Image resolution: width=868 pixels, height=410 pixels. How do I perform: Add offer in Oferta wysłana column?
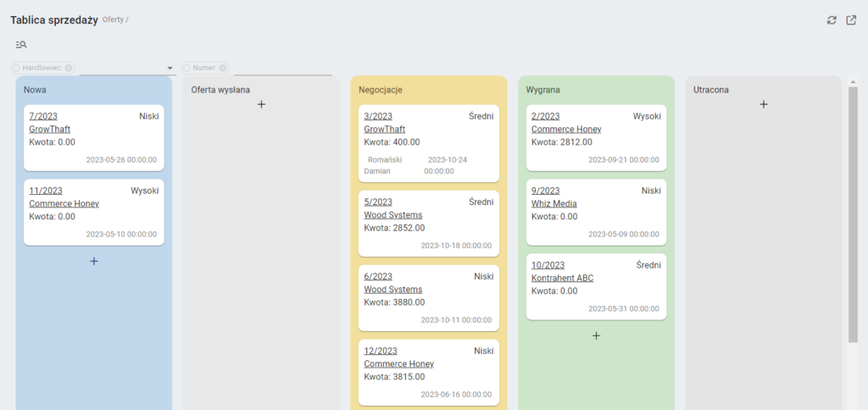(x=261, y=104)
